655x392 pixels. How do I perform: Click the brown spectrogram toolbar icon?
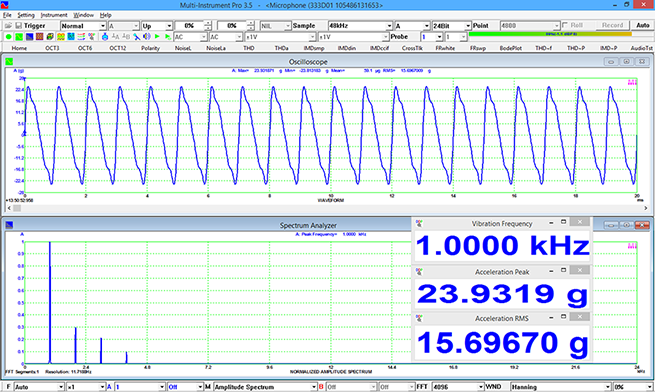40,37
